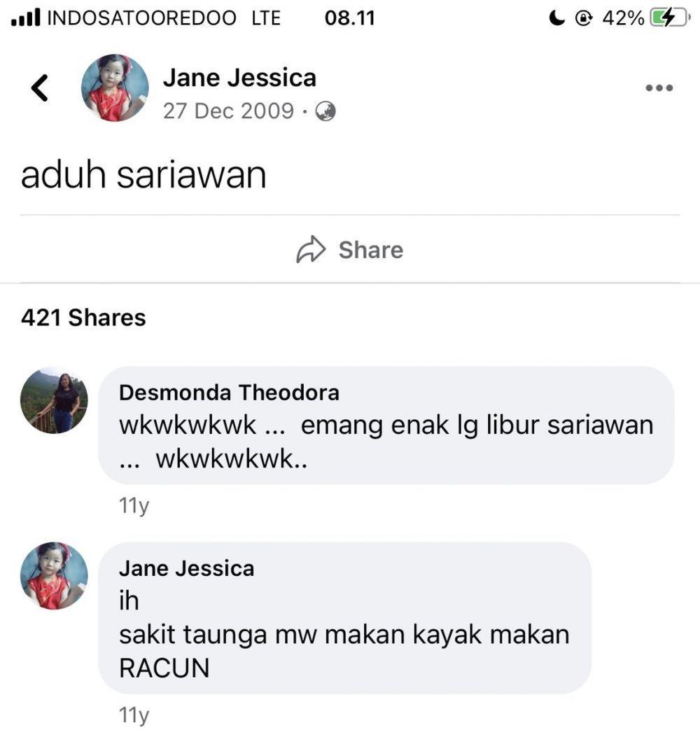The image size is (700, 746).
Task: Tap Jane Jessica's avatar beside her comment
Action: tap(54, 576)
